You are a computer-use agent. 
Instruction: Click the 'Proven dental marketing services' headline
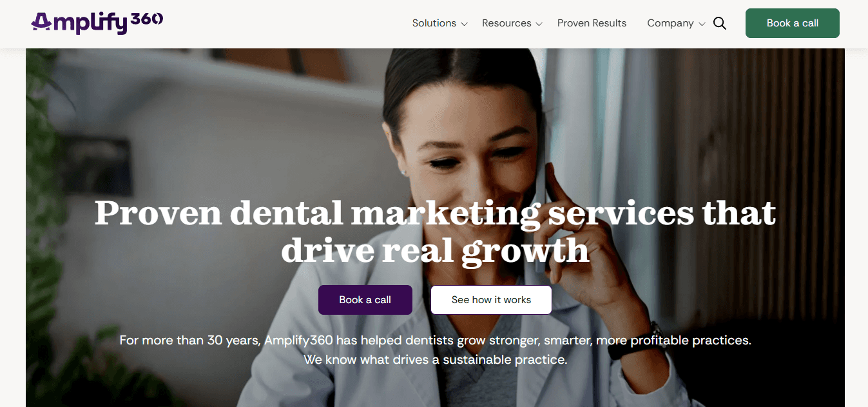click(x=435, y=213)
